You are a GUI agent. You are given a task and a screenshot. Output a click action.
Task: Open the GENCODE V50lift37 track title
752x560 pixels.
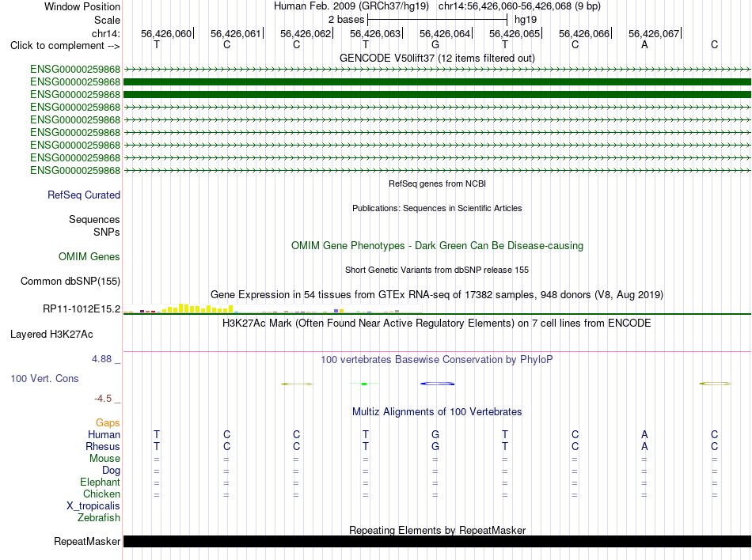(x=437, y=58)
